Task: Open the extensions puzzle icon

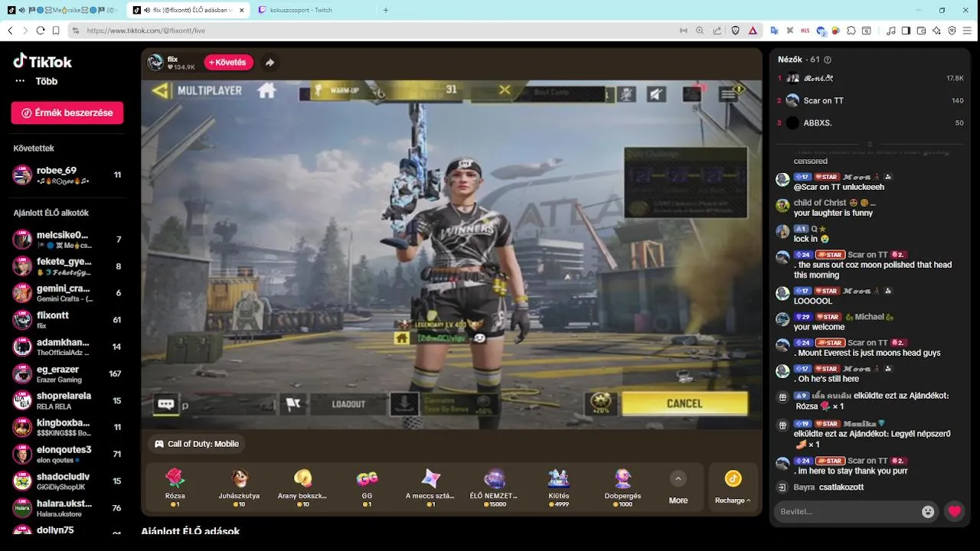Action: click(851, 31)
